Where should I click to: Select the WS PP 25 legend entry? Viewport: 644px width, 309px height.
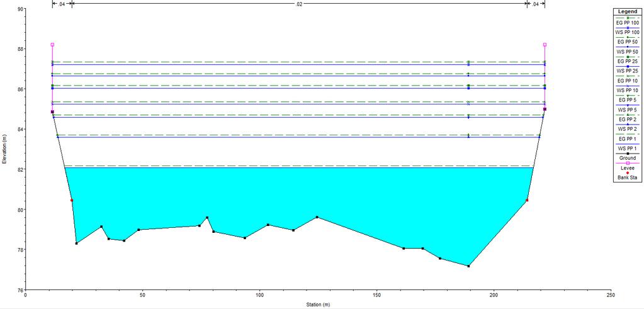(628, 71)
